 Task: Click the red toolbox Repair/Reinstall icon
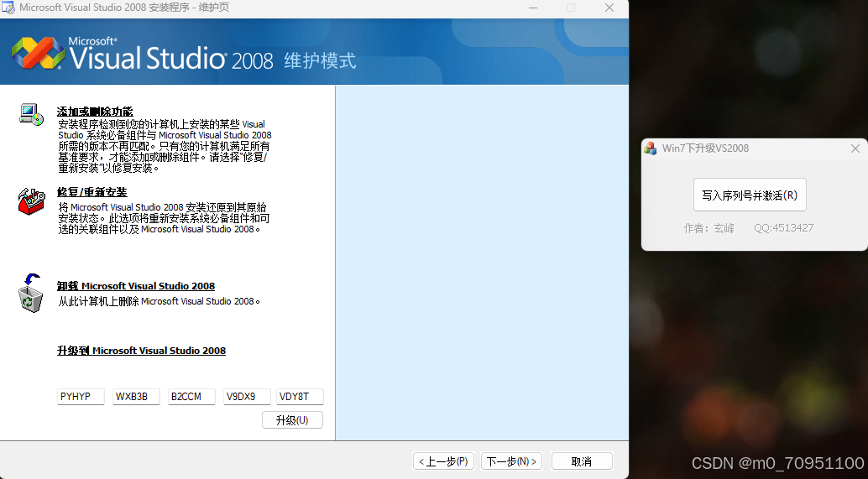pyautogui.click(x=31, y=201)
